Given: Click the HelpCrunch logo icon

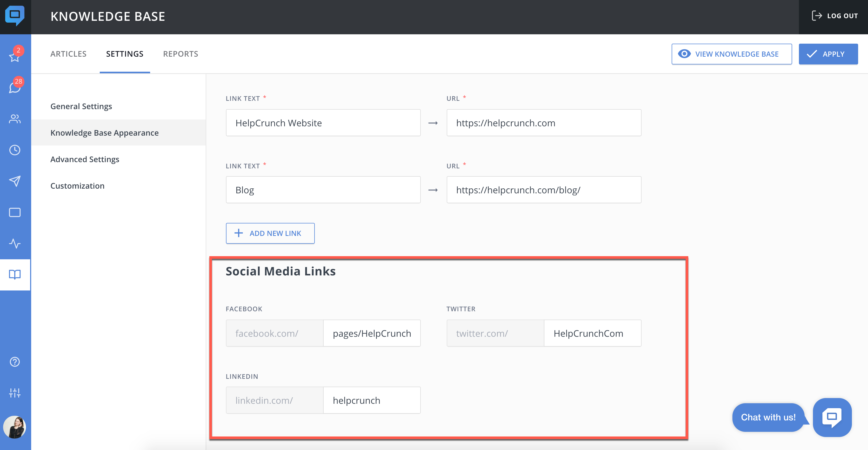Looking at the screenshot, I should 15,16.
